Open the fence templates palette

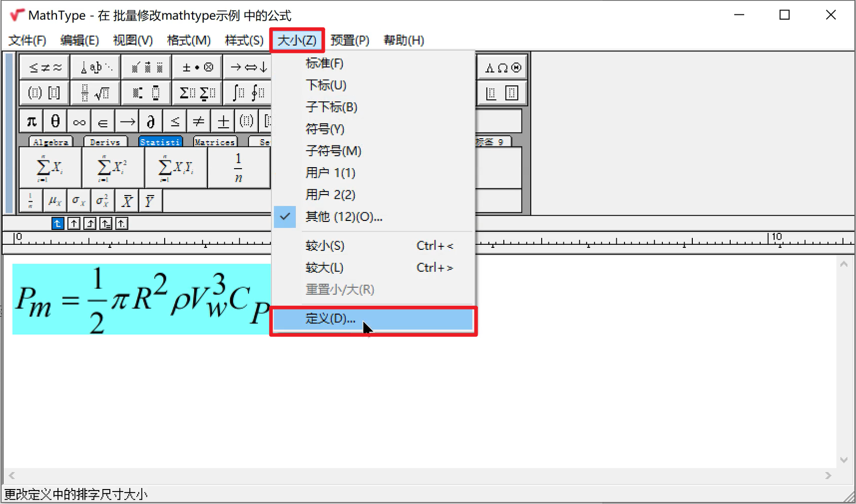(45, 93)
